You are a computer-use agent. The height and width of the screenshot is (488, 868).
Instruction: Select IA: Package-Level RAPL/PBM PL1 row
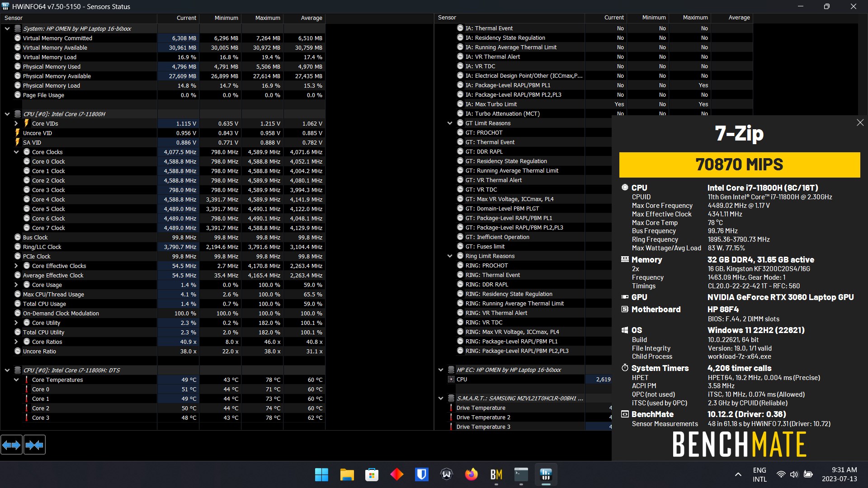(594, 85)
